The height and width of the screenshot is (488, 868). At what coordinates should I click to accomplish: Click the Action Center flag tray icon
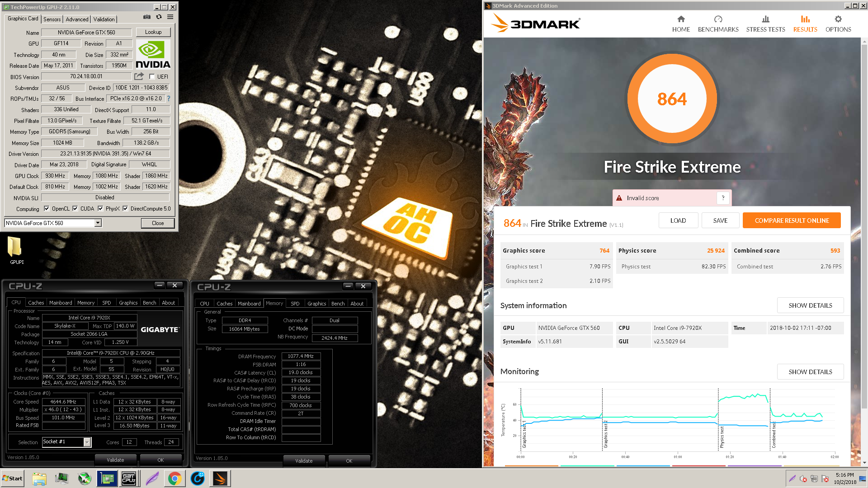[825, 479]
